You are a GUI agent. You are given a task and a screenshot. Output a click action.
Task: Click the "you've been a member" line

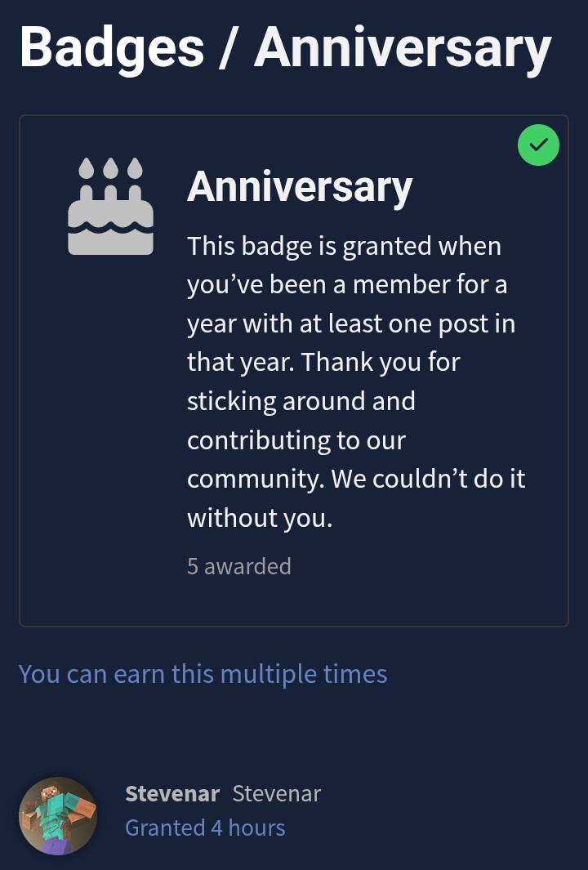[x=347, y=284]
